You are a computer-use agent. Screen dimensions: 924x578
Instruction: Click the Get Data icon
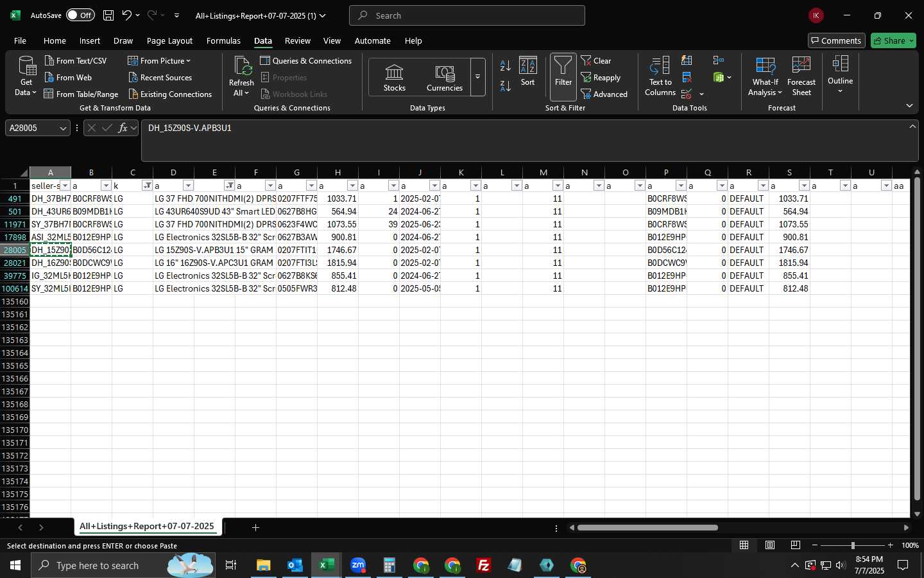[x=26, y=76]
